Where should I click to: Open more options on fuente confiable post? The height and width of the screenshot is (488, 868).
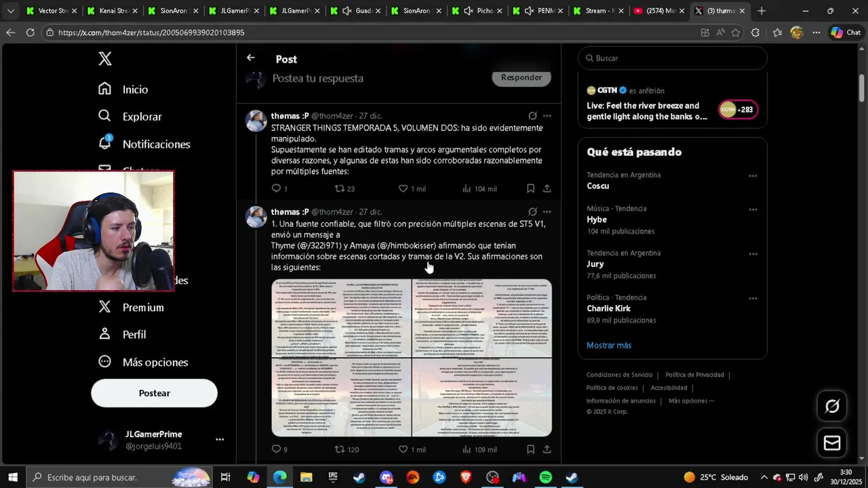(x=547, y=212)
